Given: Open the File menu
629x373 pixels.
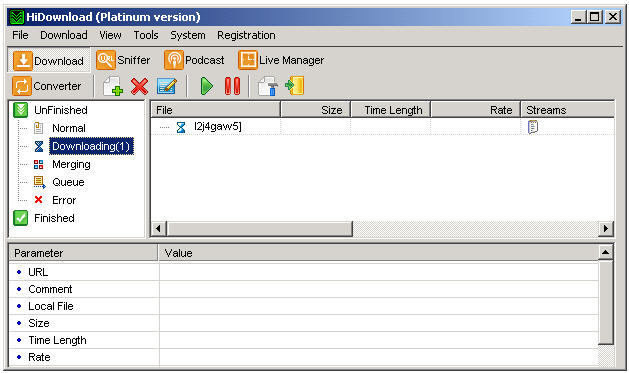Looking at the screenshot, I should point(20,35).
